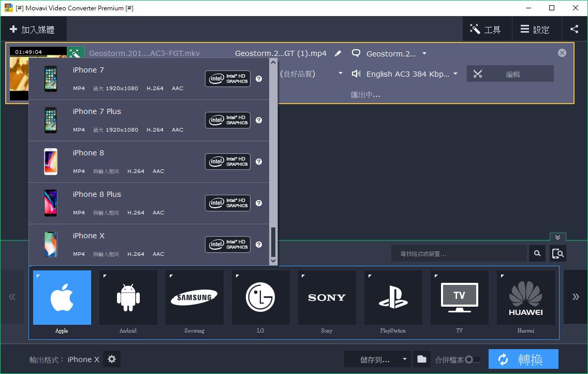Open the quality dropdown arrow
The width and height of the screenshot is (588, 374).
tap(341, 73)
